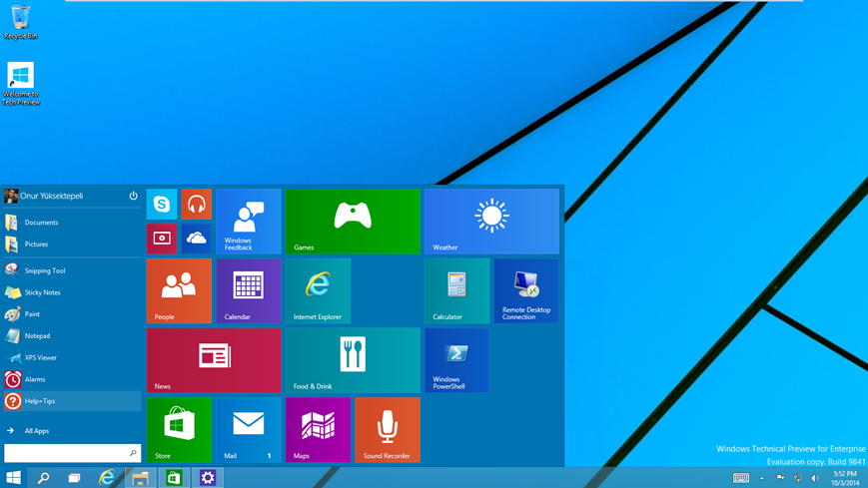Open Documents from the Start menu list
868x488 pixels.
[72, 223]
